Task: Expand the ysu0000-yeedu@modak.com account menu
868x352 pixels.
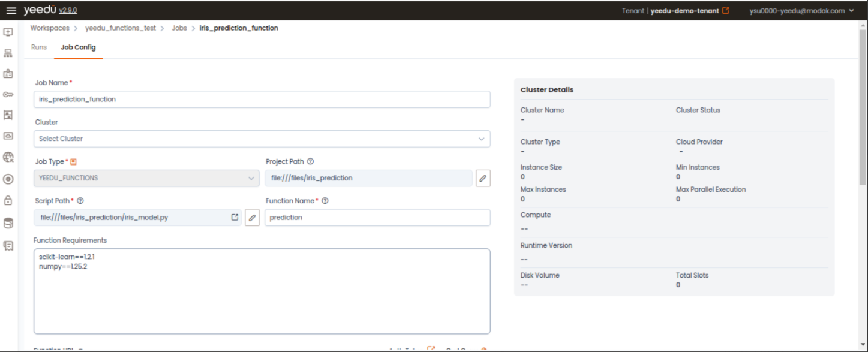Action: 801,11
